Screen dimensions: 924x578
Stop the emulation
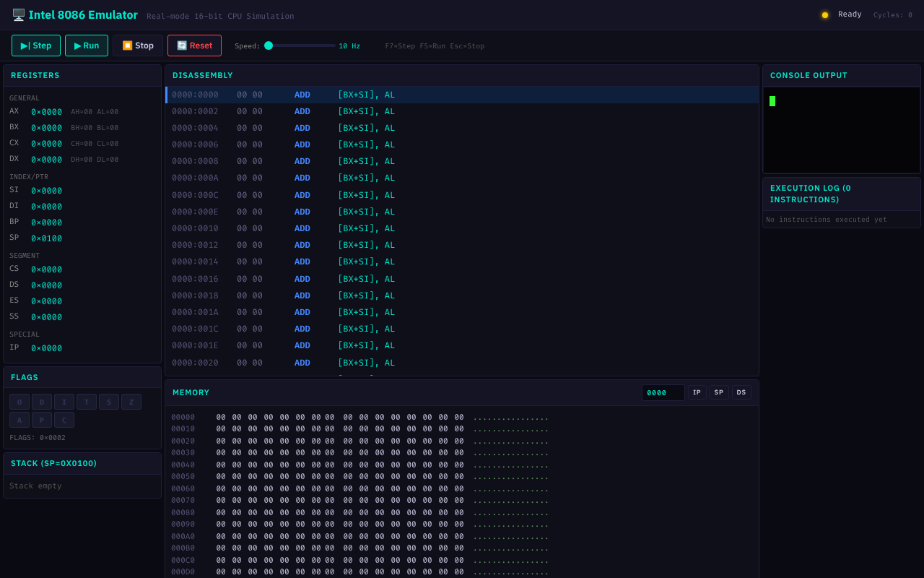[x=138, y=46]
